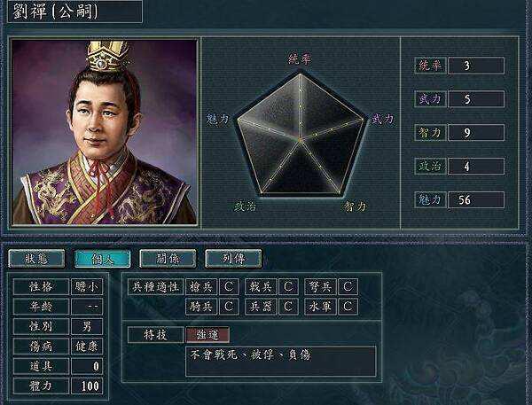This screenshot has height=405, width=532.
Task: Click the pentagon ability radar chart
Action: coord(301,133)
